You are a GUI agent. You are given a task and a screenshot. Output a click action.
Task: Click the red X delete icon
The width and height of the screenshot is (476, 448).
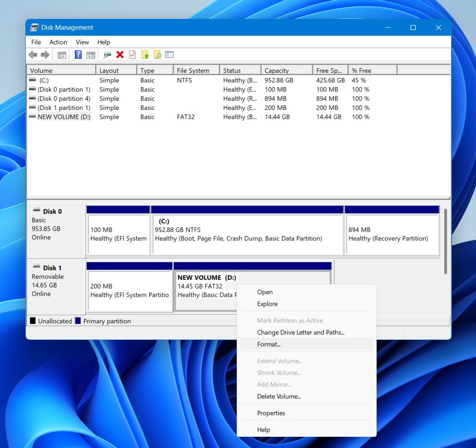coord(120,55)
